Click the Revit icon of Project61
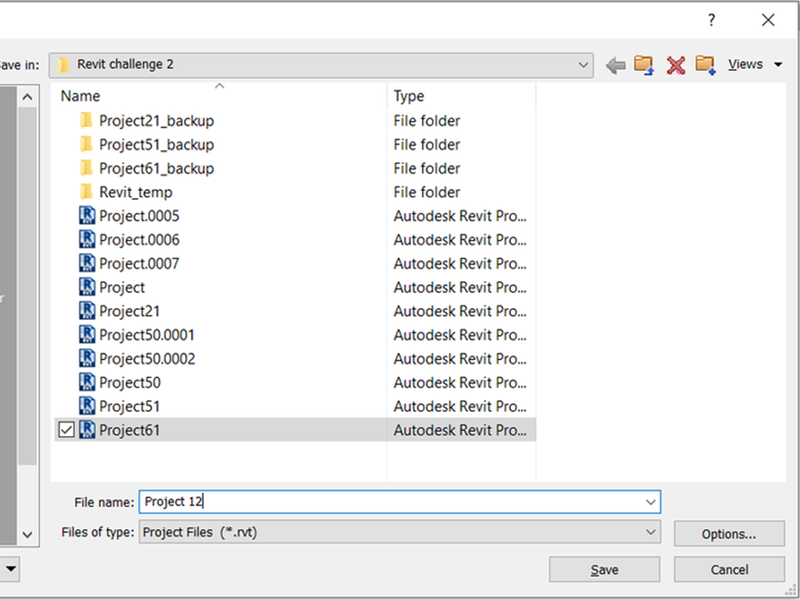The width and height of the screenshot is (800, 600). [x=87, y=430]
